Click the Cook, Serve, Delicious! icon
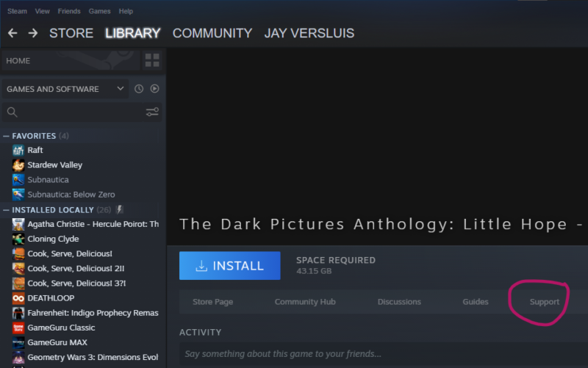Viewport: 588px width, 368px height. tap(18, 253)
